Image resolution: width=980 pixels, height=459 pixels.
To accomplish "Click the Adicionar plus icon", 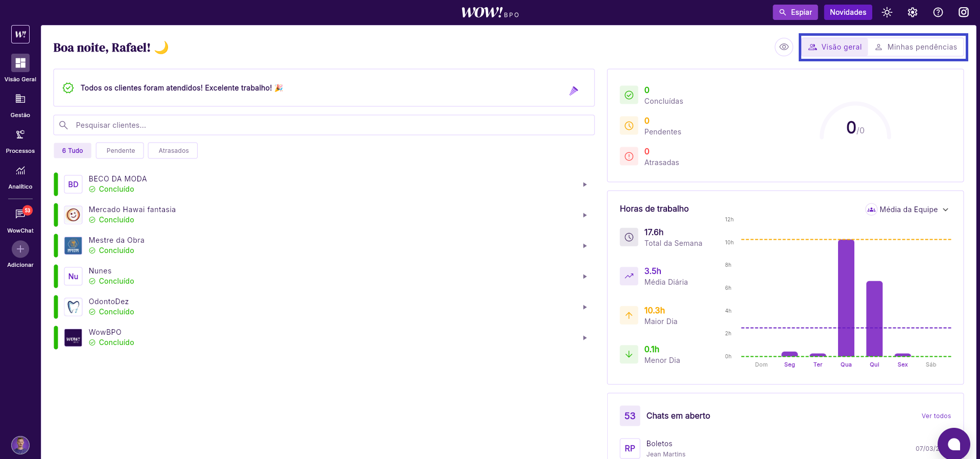I will (x=20, y=249).
